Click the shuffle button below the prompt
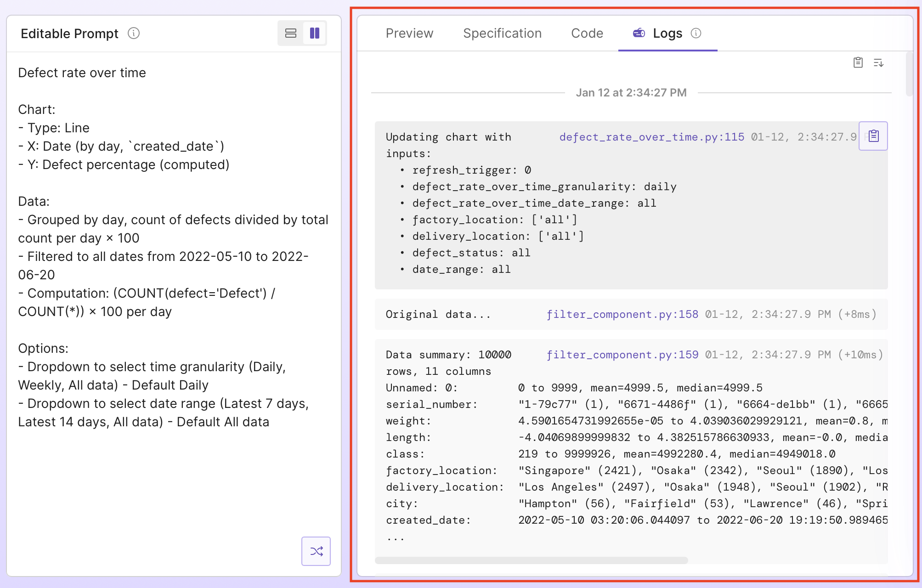 coord(316,551)
